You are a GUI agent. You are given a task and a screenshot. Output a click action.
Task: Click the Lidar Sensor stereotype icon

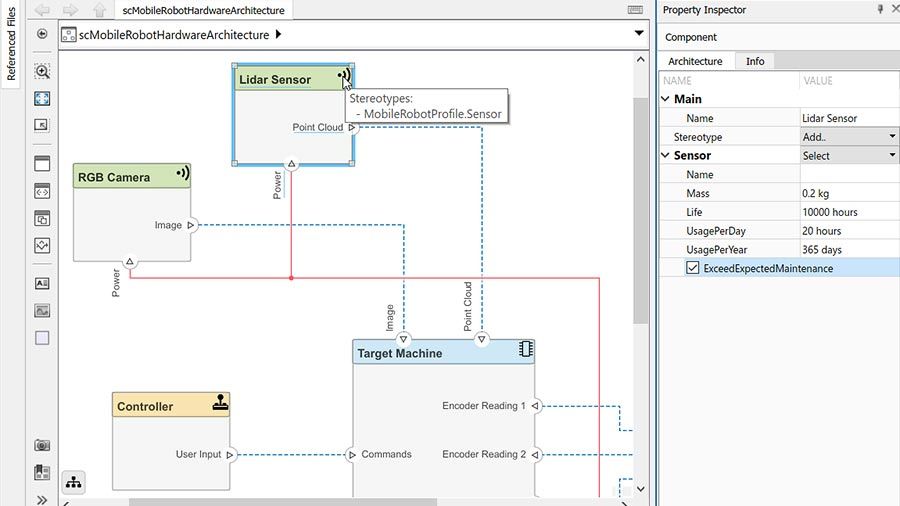pos(342,76)
